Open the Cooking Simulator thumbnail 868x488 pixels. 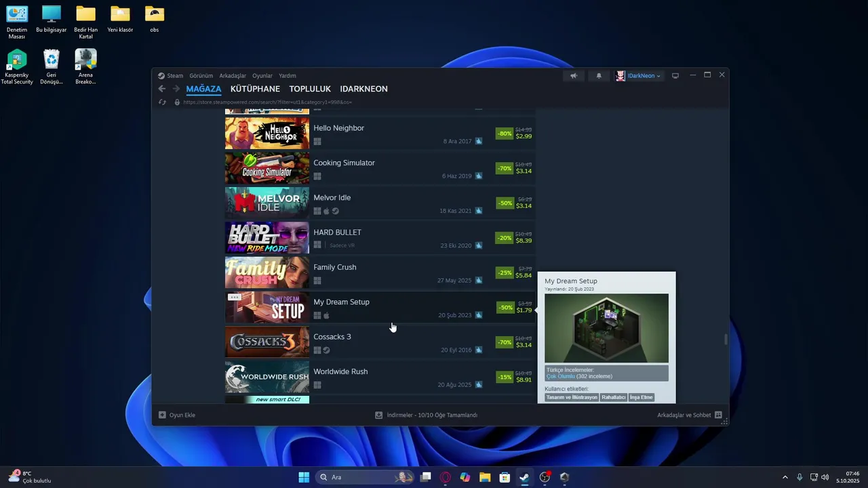[267, 168]
